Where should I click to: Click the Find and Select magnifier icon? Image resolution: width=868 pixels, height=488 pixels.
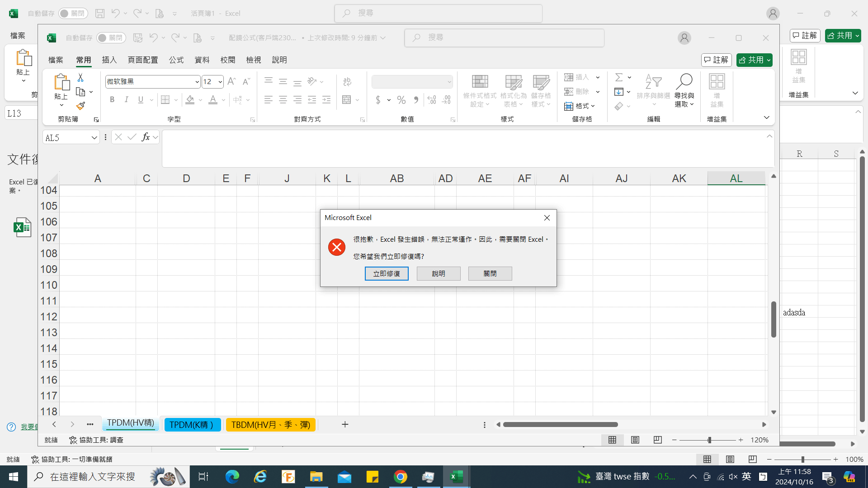[684, 82]
